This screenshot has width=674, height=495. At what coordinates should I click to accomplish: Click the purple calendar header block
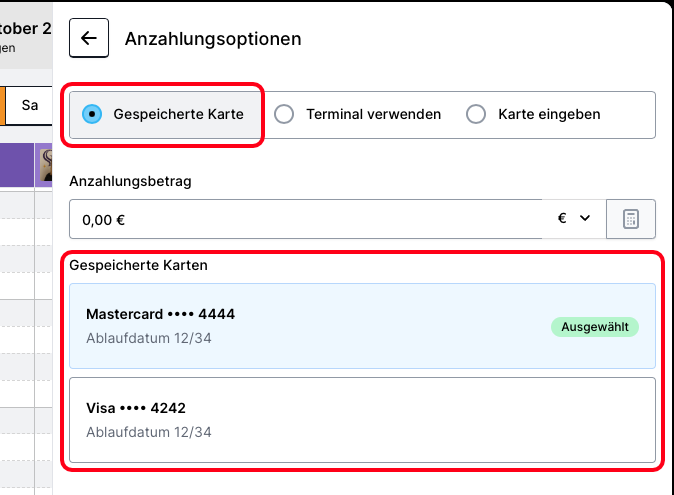click(16, 165)
